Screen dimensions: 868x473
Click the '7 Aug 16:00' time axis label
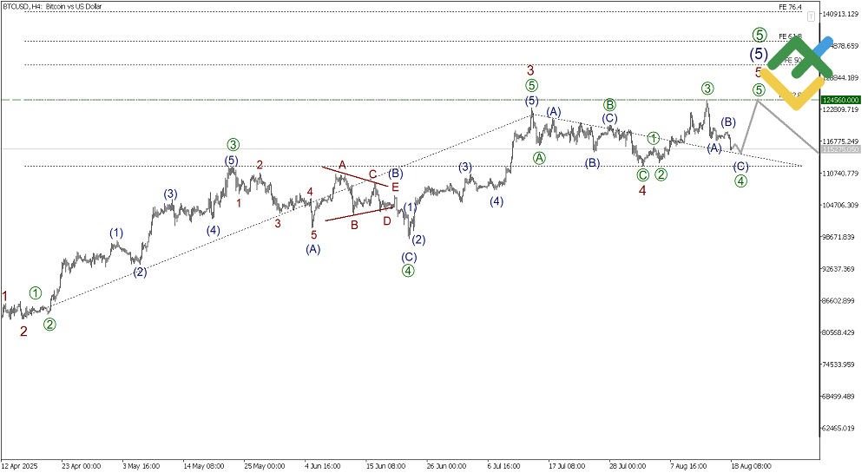[x=688, y=466]
